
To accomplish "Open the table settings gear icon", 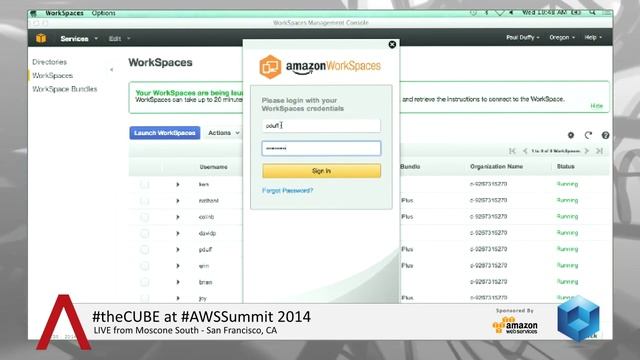I will click(571, 135).
